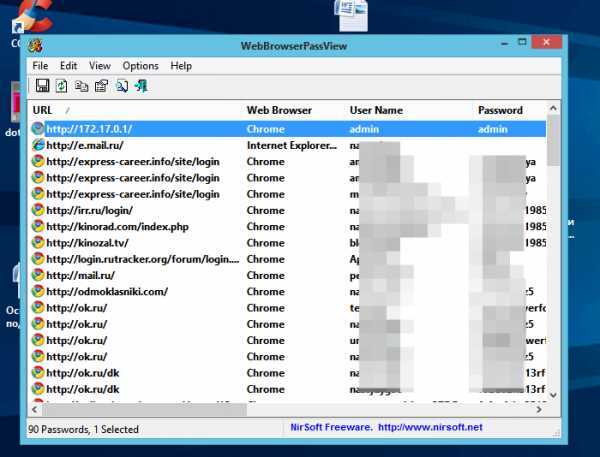Open the Help menu
Image resolution: width=600 pixels, height=457 pixels.
tap(181, 66)
